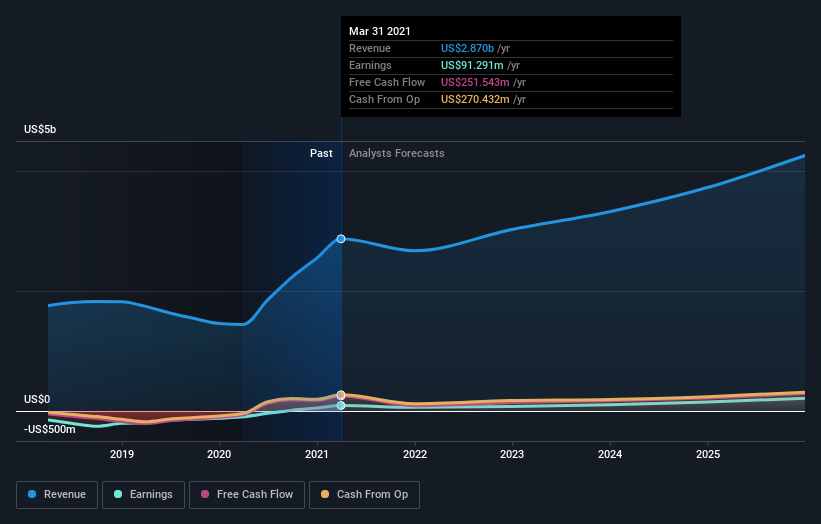Click the US$270.432m cash from op value
This screenshot has height=524, width=821.
coord(475,99)
